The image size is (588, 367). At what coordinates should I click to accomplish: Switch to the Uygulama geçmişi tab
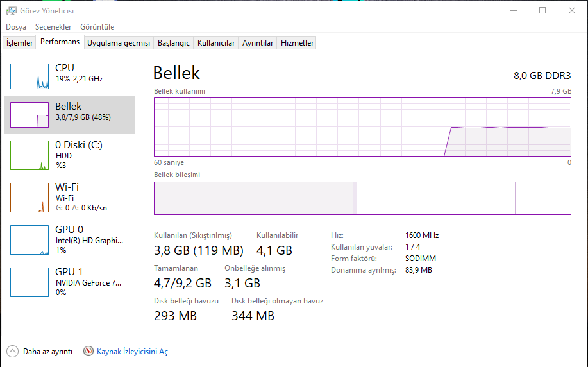click(119, 43)
